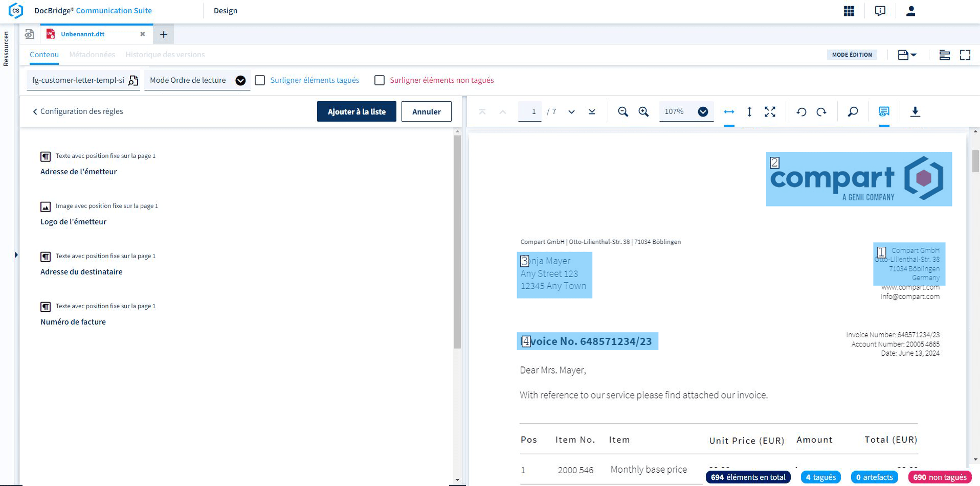The height and width of the screenshot is (486, 980).
Task: Fit document to height
Action: pos(749,111)
